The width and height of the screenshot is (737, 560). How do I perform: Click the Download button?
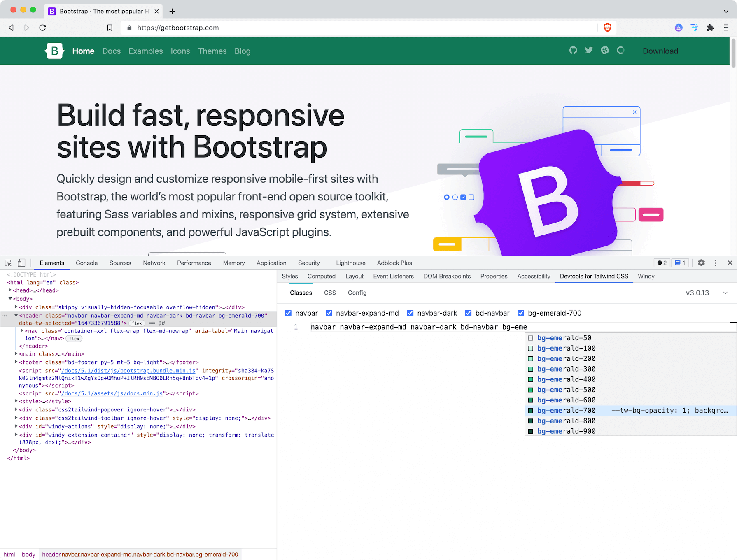[x=660, y=51]
